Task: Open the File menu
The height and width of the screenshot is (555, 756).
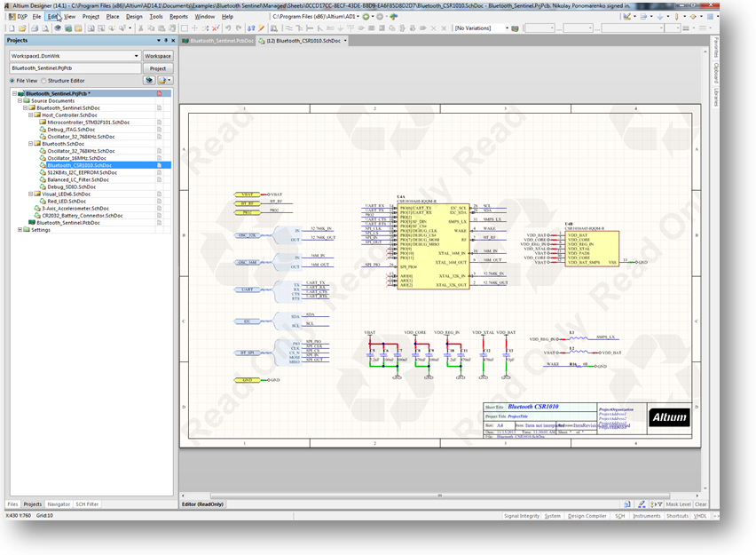Action: (36, 16)
